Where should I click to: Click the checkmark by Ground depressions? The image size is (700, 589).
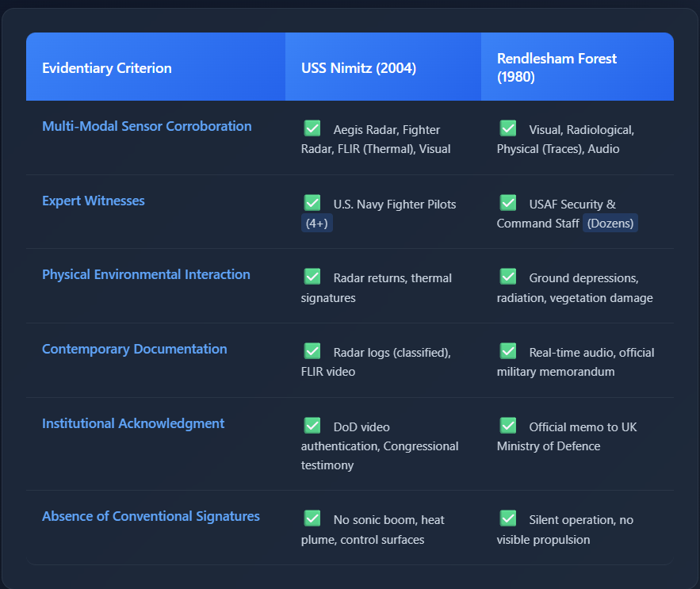(x=508, y=277)
